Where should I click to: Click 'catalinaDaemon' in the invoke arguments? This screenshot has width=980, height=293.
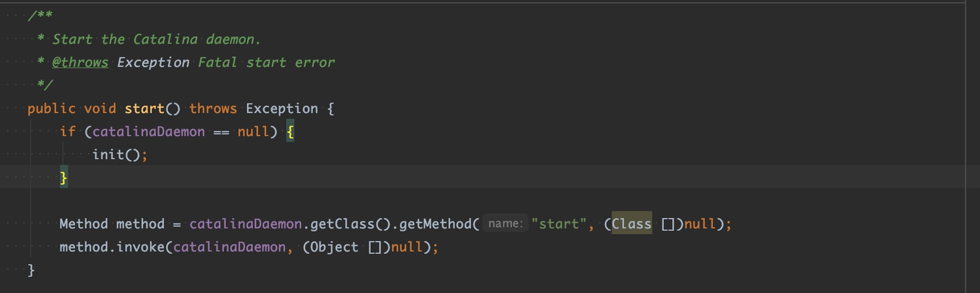point(229,247)
